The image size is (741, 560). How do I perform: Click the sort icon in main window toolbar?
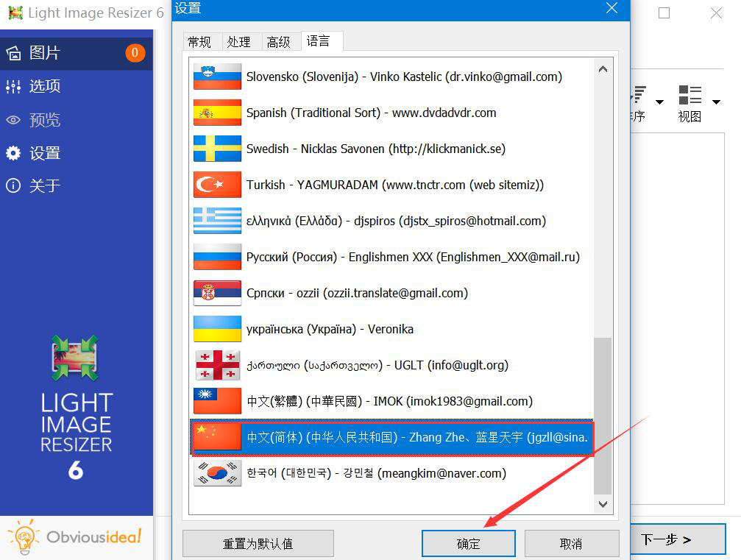[x=639, y=94]
